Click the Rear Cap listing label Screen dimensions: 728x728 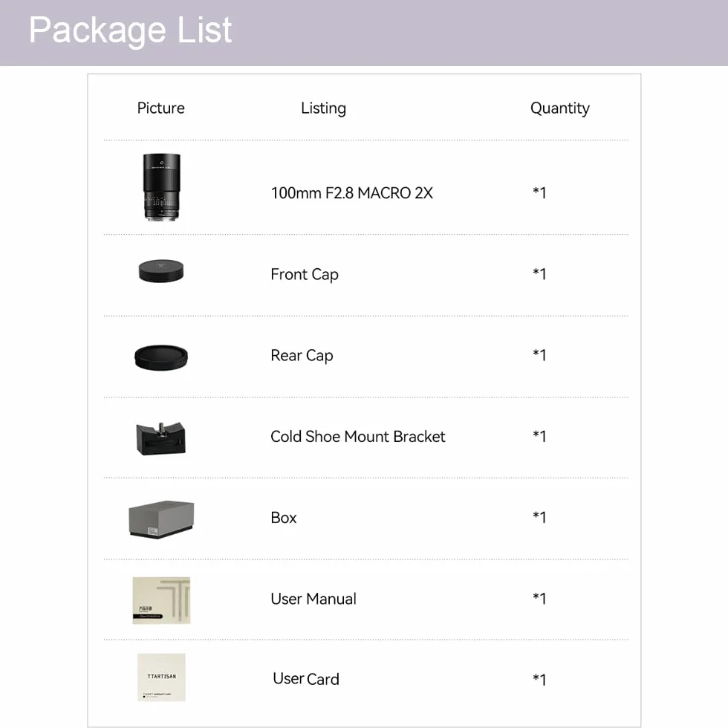coord(302,356)
